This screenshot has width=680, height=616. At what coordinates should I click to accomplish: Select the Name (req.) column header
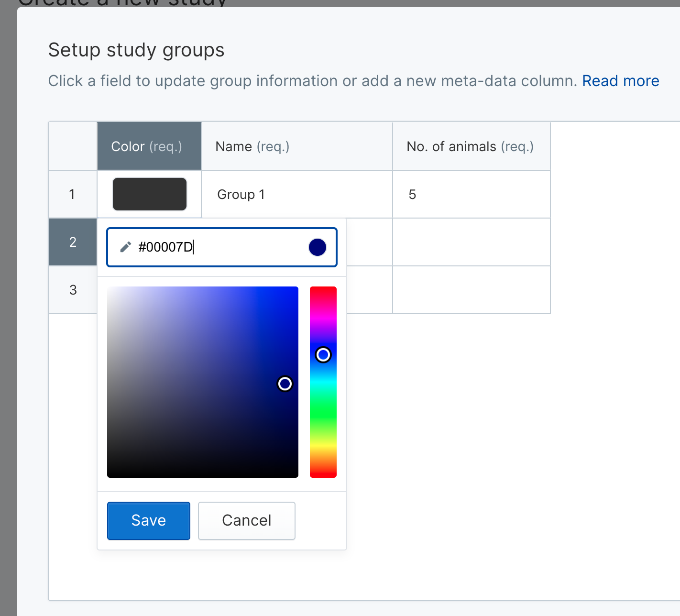(297, 146)
